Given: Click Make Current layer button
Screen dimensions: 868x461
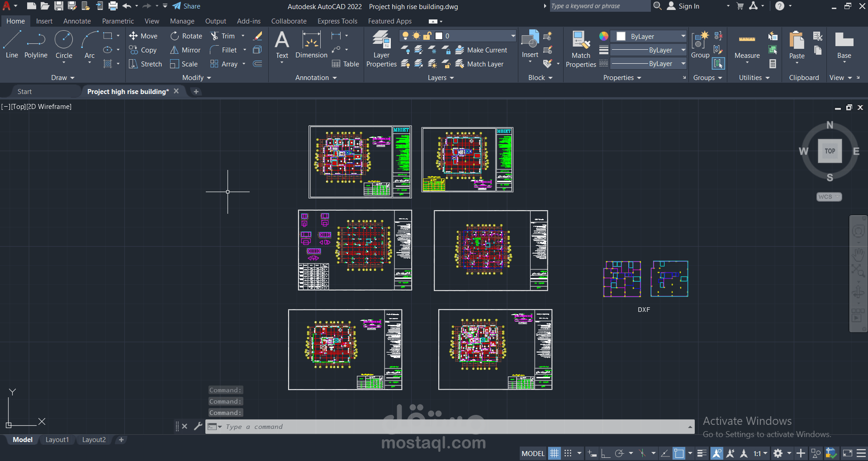Looking at the screenshot, I should coord(481,50).
